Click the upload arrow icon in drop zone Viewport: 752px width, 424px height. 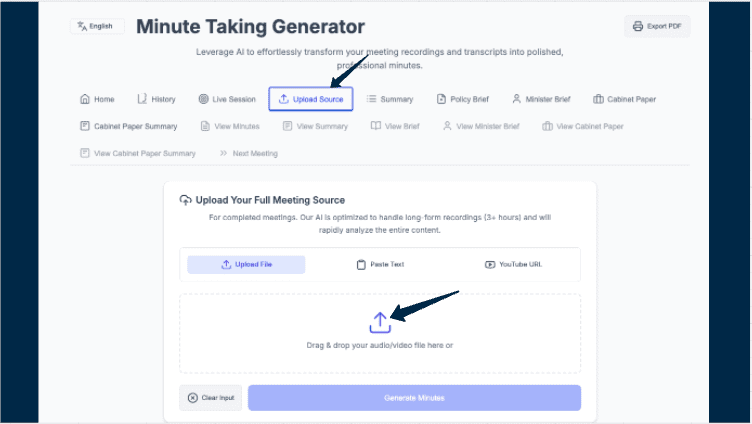(x=380, y=322)
